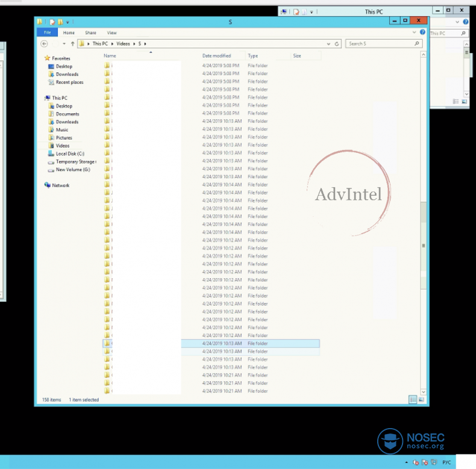Click the Up one level arrow
This screenshot has width=476, height=469.
(x=74, y=44)
